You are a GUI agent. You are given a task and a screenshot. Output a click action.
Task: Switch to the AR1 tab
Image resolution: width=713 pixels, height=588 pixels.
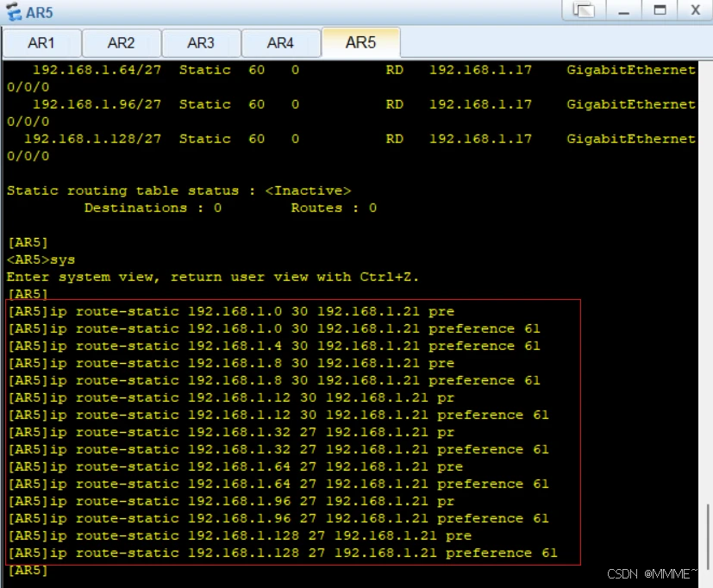[x=41, y=43]
